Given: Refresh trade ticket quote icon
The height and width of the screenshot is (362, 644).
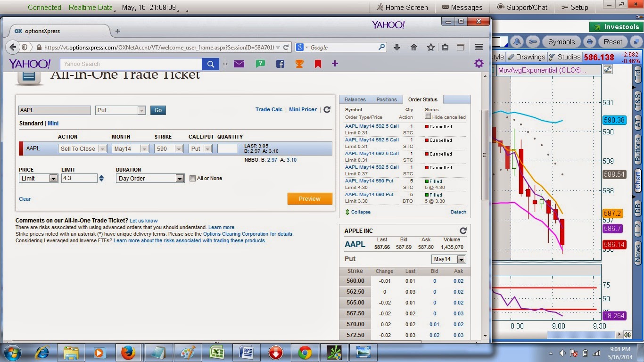Looking at the screenshot, I should [x=327, y=109].
